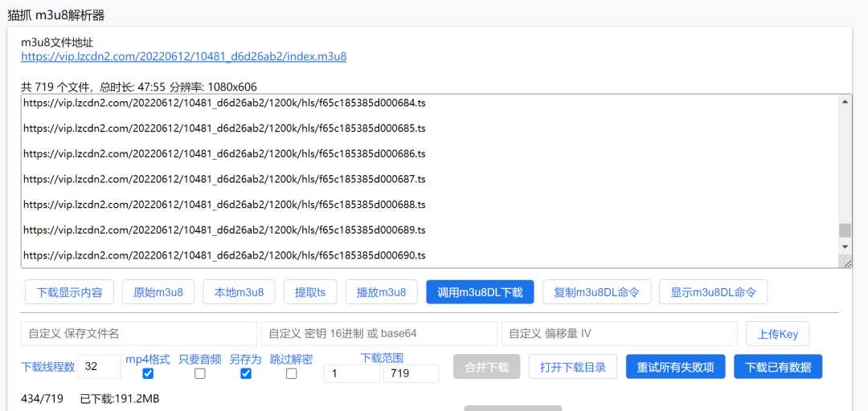Screen dimensions: 868x411
Task: Click the 打开下载目录 button
Action: point(573,367)
